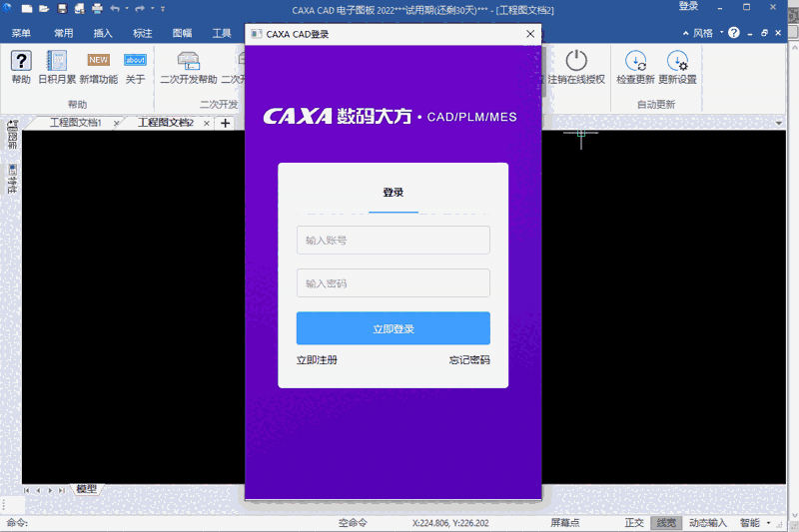Add a new document tab with plus
The height and width of the screenshot is (532, 799).
pyautogui.click(x=226, y=123)
